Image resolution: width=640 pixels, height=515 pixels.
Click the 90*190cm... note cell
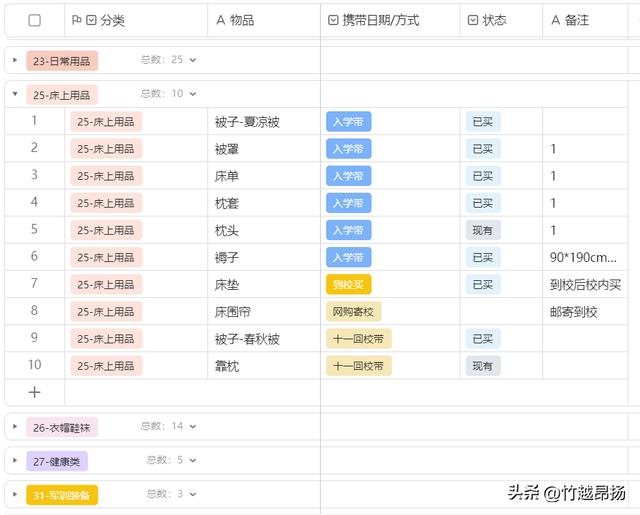tap(585, 257)
